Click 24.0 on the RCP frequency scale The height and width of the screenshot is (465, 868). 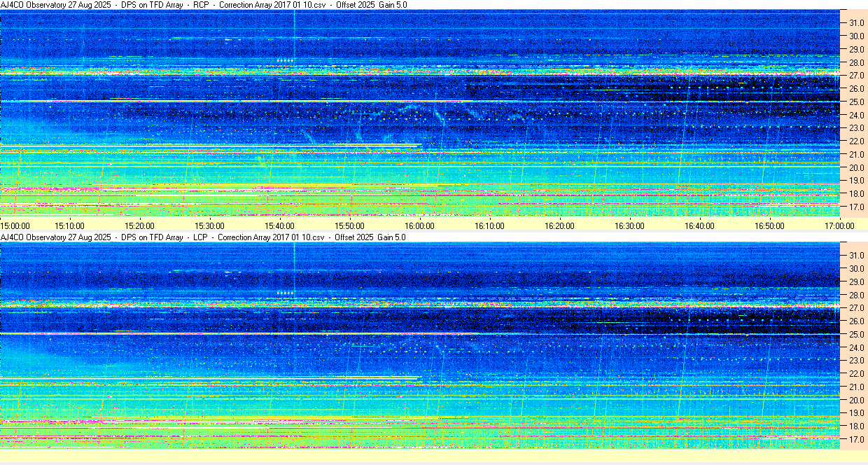(x=857, y=116)
